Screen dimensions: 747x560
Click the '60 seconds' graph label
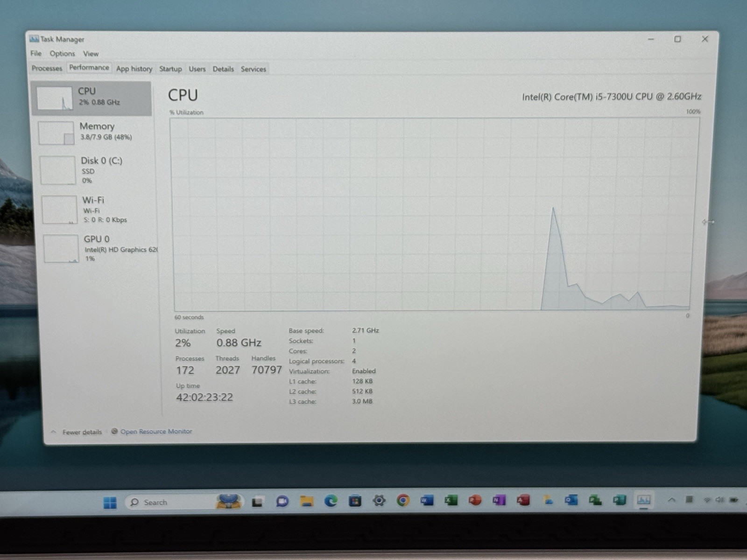(189, 317)
